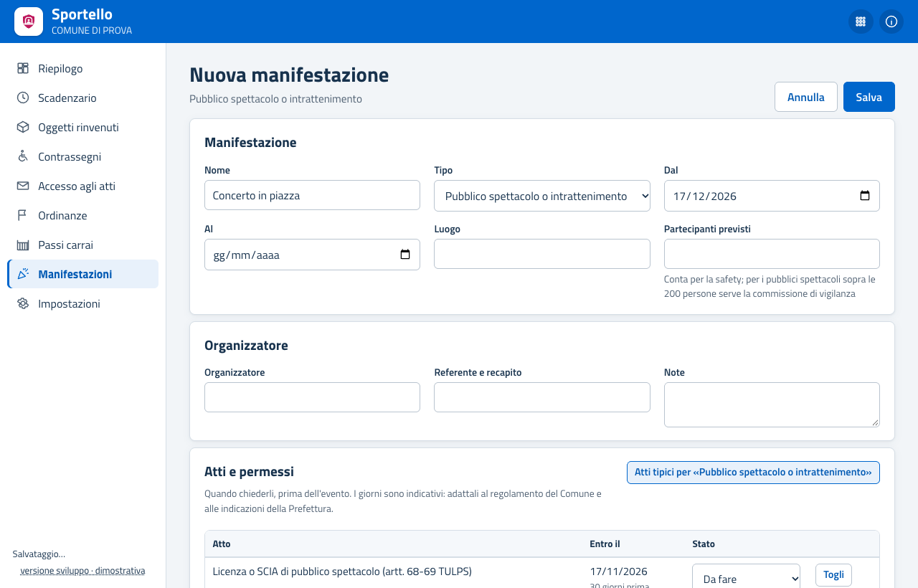Click Togli for the Licenza SCIA row

pos(833,574)
